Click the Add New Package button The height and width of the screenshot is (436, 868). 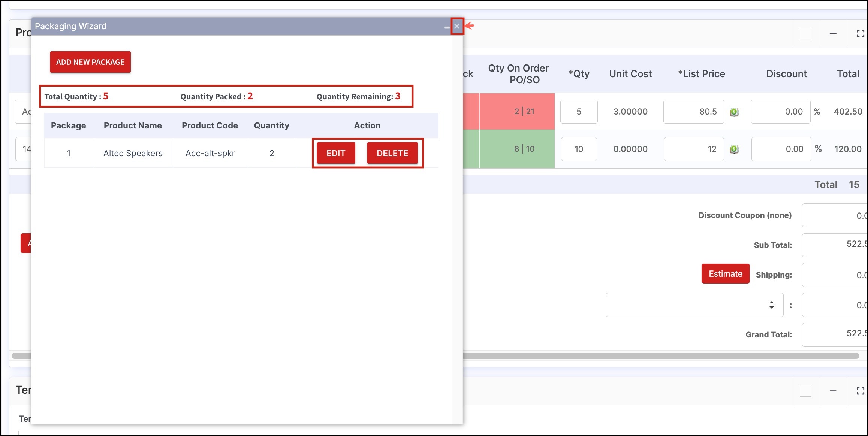click(x=90, y=62)
